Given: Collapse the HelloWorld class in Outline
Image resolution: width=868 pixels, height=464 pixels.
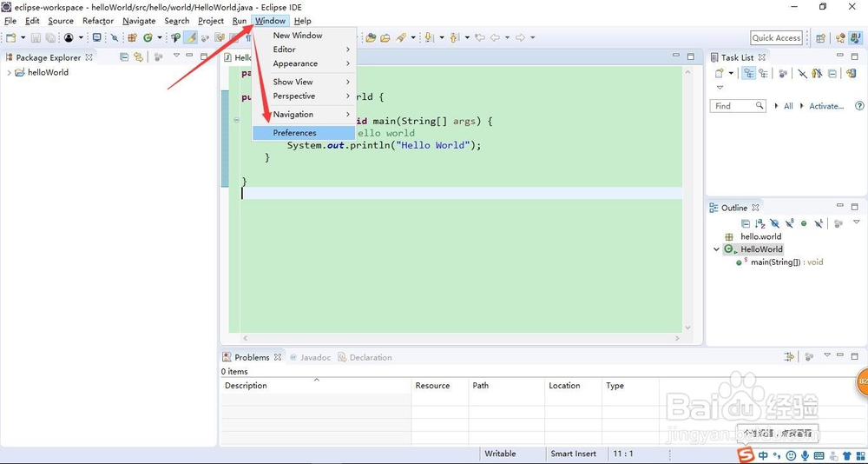Looking at the screenshot, I should pyautogui.click(x=716, y=249).
